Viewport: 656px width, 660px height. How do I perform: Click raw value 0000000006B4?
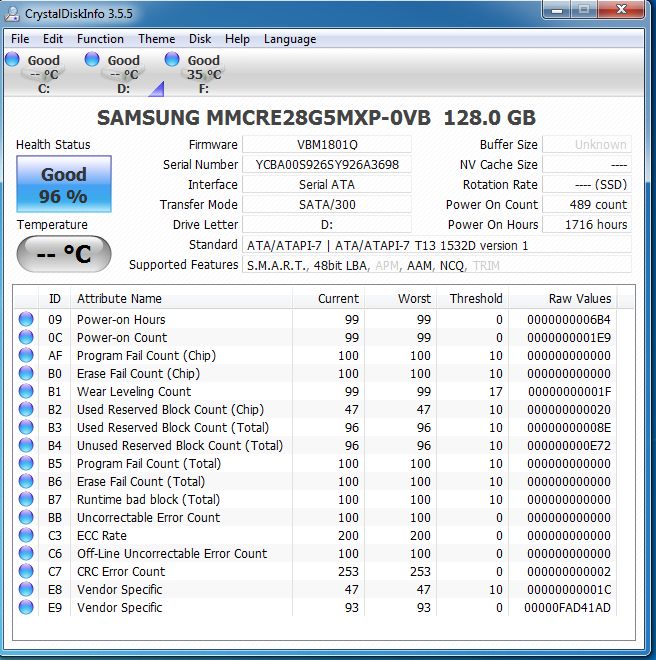point(568,319)
